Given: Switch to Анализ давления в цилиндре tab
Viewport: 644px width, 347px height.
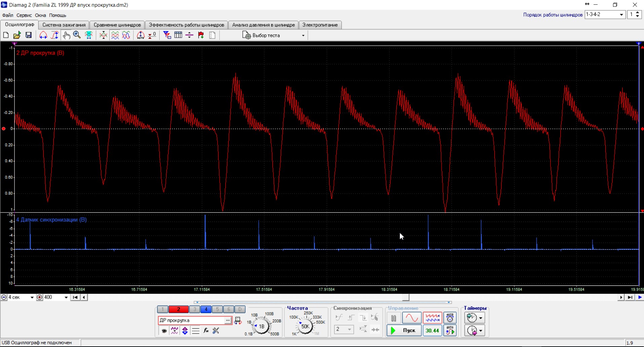Looking at the screenshot, I should (263, 25).
